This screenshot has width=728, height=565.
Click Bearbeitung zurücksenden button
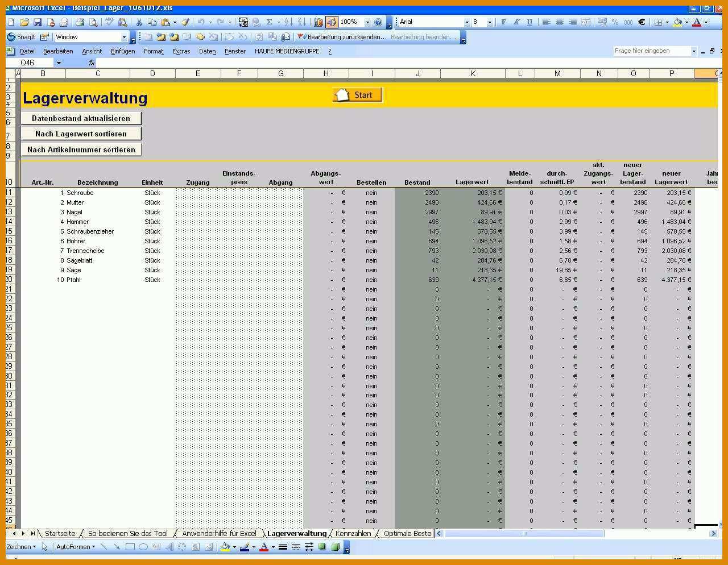(x=342, y=37)
